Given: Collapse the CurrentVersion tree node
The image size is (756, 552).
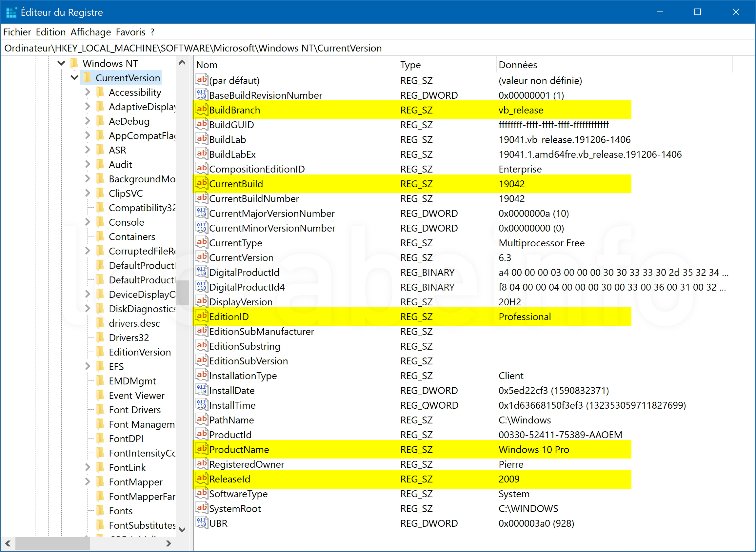Looking at the screenshot, I should click(x=74, y=77).
